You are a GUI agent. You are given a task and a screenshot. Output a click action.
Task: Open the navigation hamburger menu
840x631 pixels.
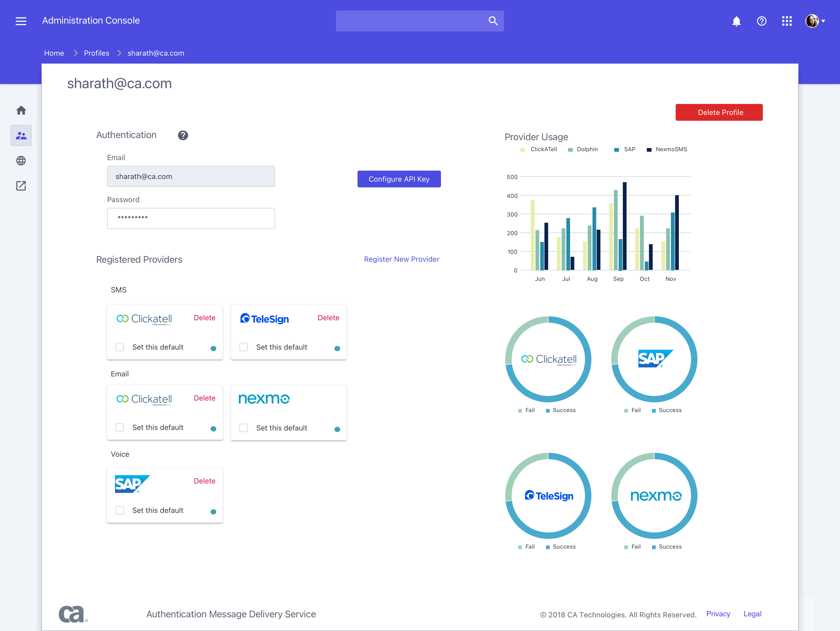click(21, 21)
